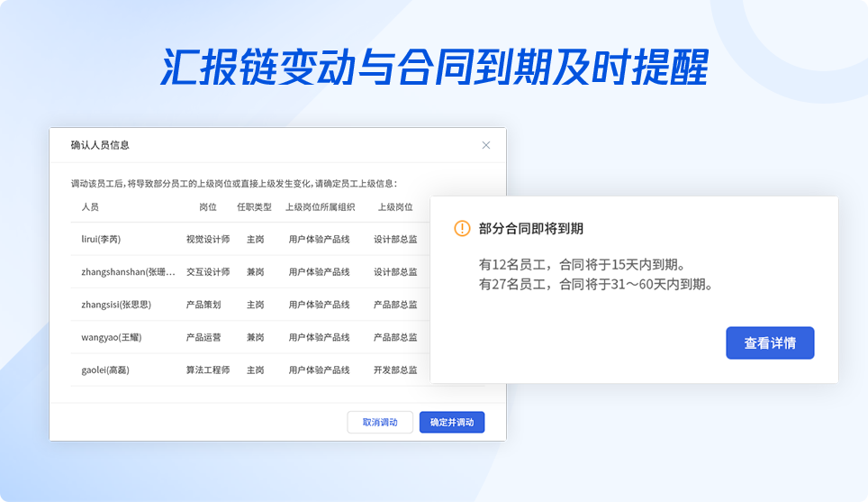
Task: Click the 产品运营 position cell
Action: (203, 337)
